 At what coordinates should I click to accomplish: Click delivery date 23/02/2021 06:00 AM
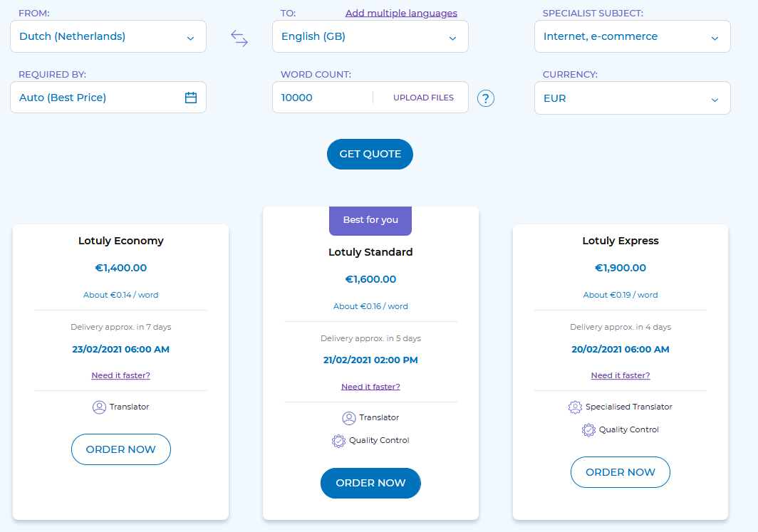121,350
